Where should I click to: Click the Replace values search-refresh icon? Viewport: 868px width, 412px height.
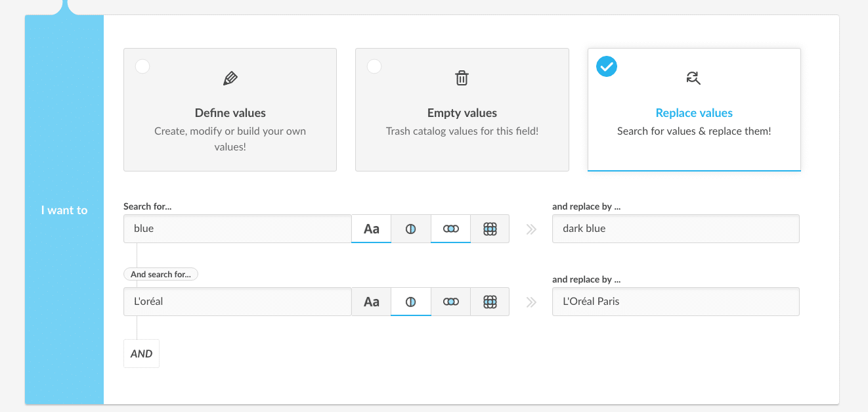tap(694, 78)
